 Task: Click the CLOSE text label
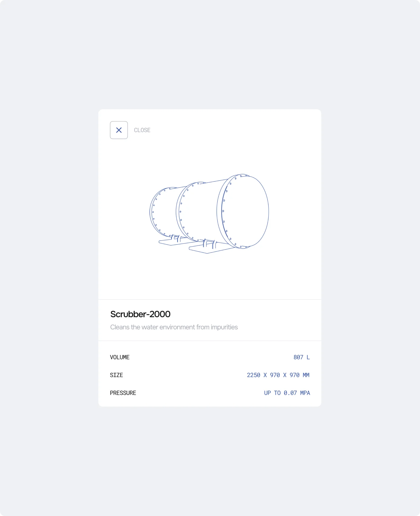[x=142, y=130]
